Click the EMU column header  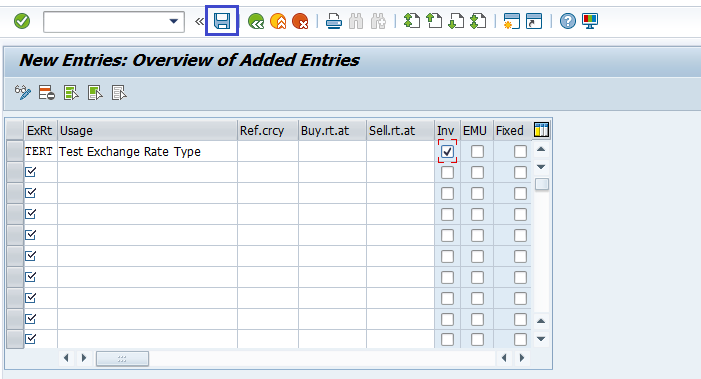coord(477,131)
